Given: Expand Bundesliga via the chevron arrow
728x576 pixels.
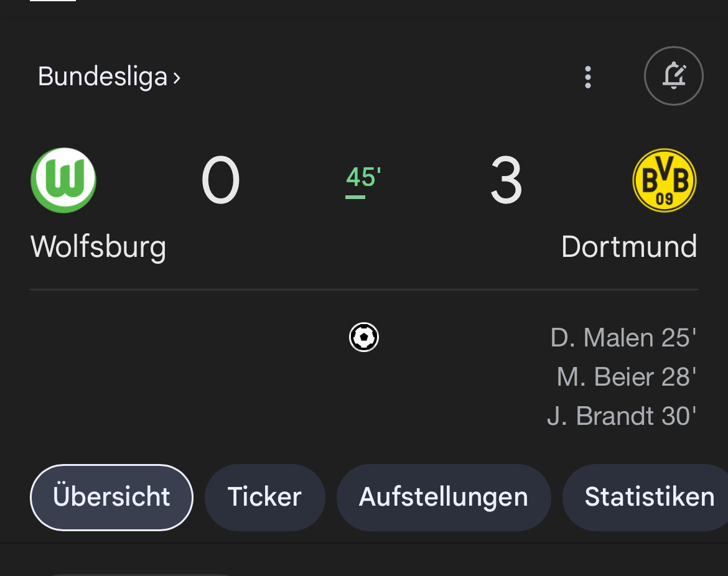Looking at the screenshot, I should (x=177, y=78).
